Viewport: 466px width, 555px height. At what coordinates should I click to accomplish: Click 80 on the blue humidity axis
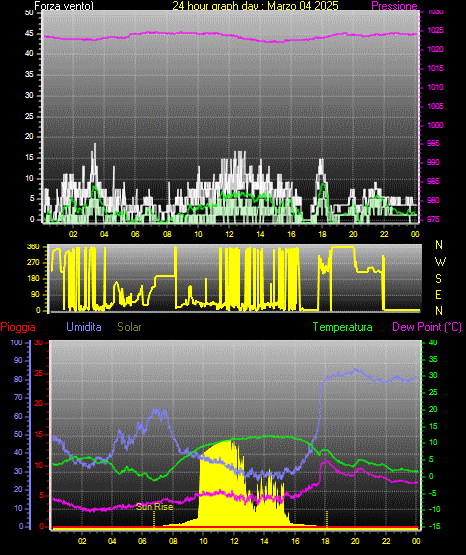[18, 379]
